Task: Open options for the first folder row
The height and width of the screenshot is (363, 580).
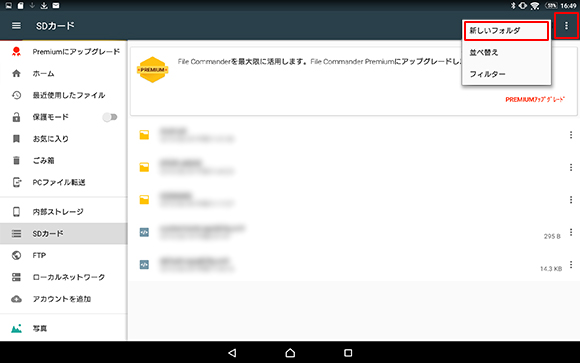Action: tap(571, 135)
